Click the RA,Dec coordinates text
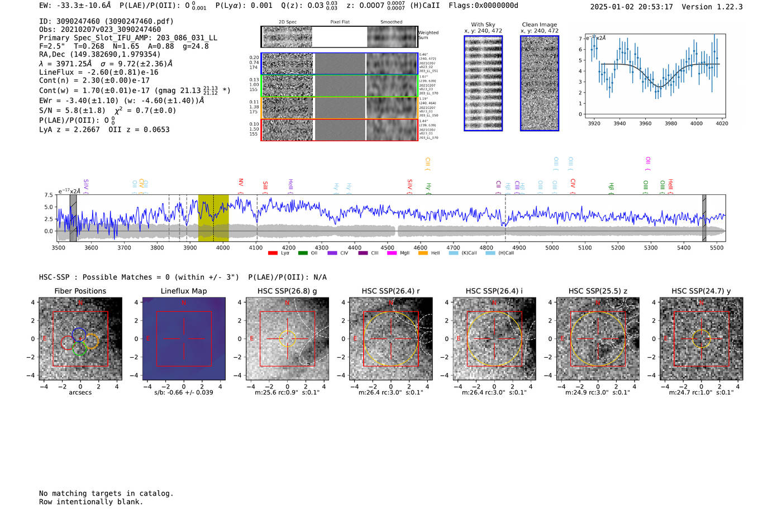782x532 pixels. 99,54
